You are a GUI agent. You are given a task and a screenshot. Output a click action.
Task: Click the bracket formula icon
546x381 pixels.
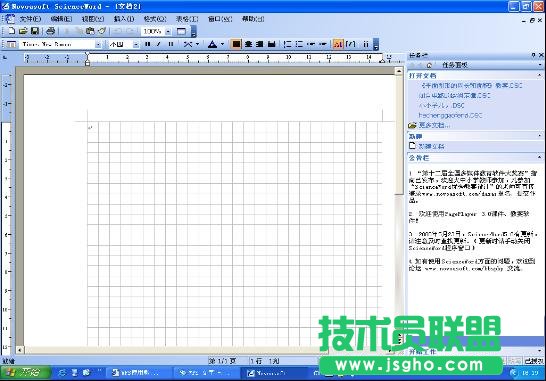coord(351,44)
